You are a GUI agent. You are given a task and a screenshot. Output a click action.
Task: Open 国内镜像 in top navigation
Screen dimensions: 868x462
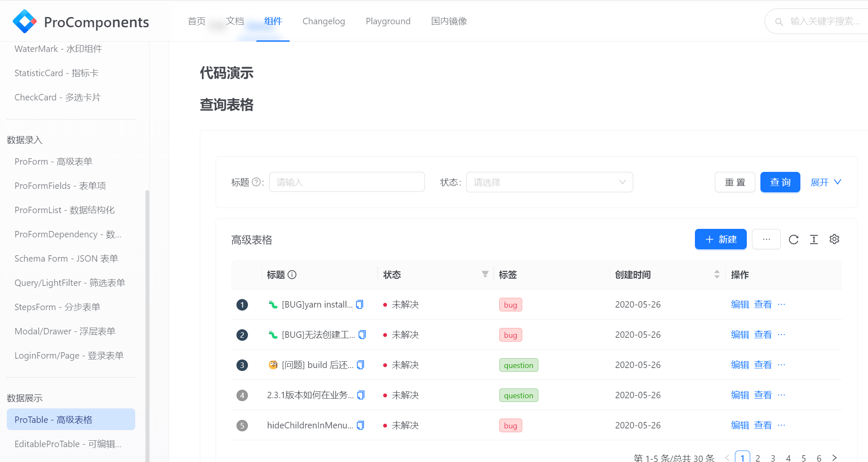(x=449, y=21)
